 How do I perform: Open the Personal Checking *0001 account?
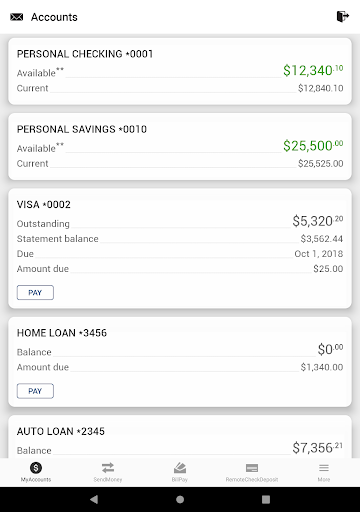tap(180, 71)
